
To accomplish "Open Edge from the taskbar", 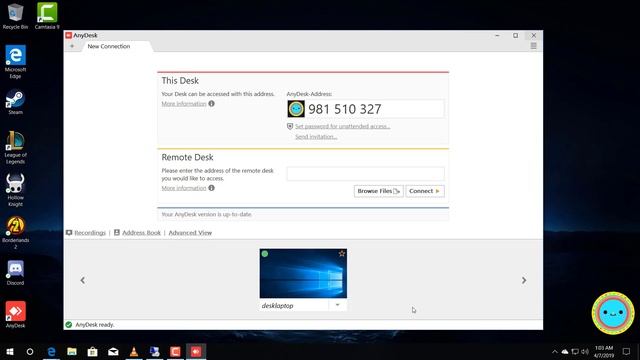I will pyautogui.click(x=51, y=351).
